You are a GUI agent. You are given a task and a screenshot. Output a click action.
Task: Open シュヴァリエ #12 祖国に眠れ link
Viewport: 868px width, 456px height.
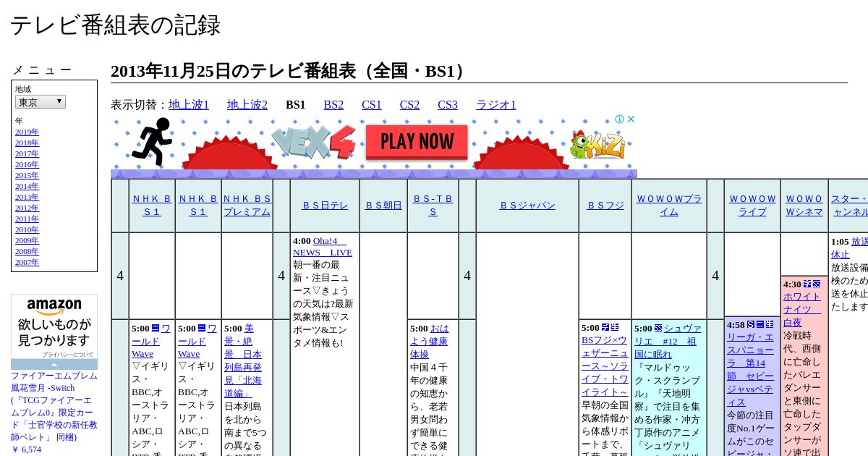click(x=668, y=341)
